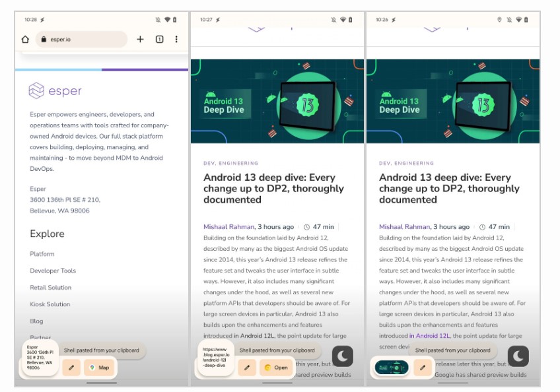The height and width of the screenshot is (392, 560).
Task: Click the esper.io address bar
Action: point(81,40)
